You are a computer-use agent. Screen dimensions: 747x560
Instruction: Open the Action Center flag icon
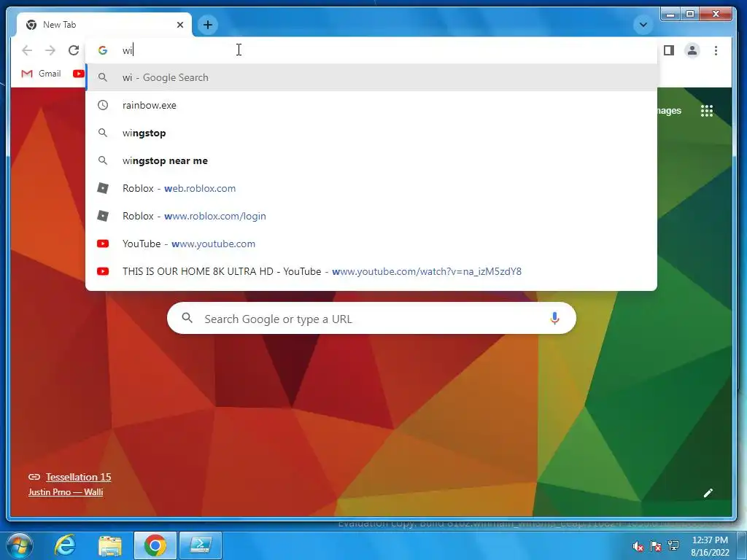pos(656,545)
